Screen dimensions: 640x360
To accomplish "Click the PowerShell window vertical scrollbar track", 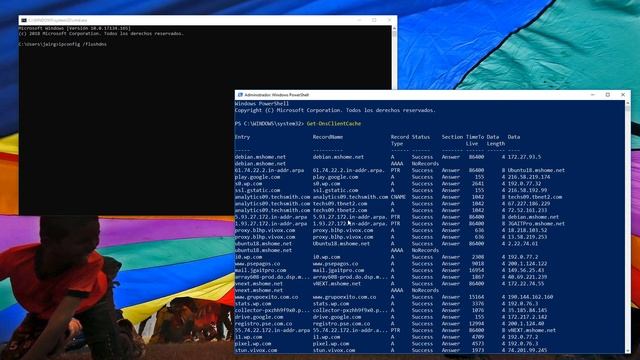I will click(x=627, y=227).
